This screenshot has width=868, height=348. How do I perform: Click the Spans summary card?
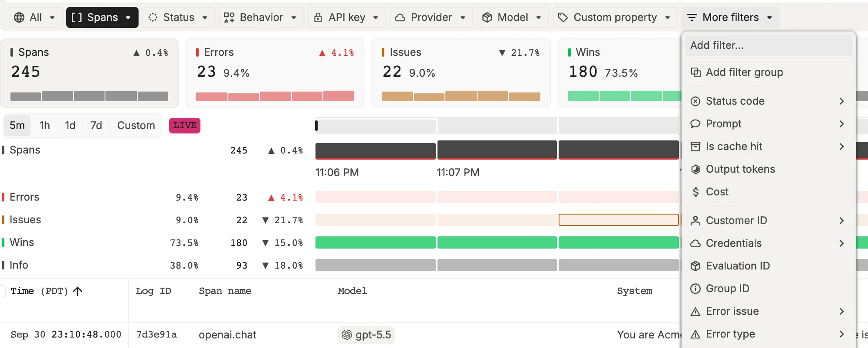point(89,73)
